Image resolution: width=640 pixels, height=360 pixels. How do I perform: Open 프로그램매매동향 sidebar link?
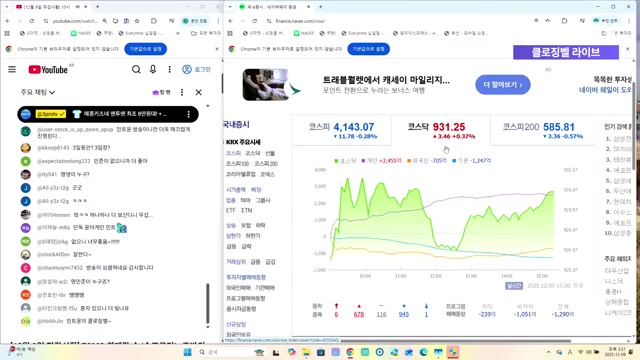[x=246, y=298]
